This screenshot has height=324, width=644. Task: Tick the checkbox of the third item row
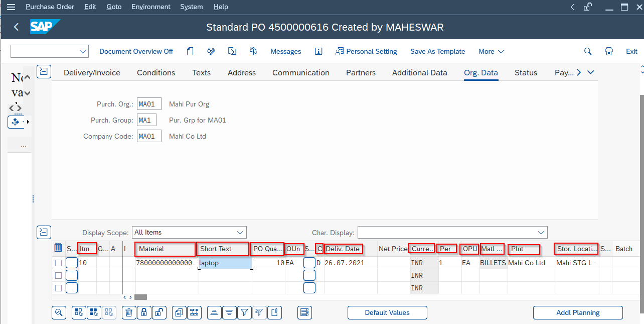tap(58, 288)
